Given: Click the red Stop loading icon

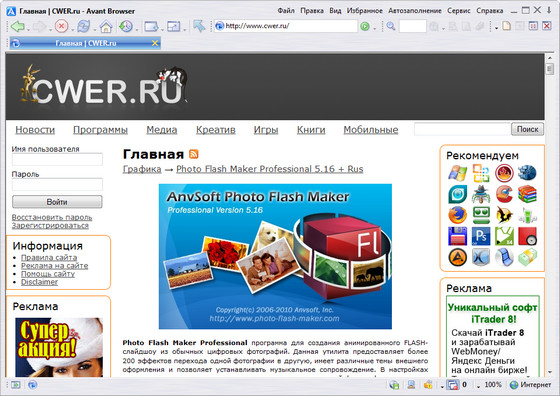Looking at the screenshot, I should 61,26.
